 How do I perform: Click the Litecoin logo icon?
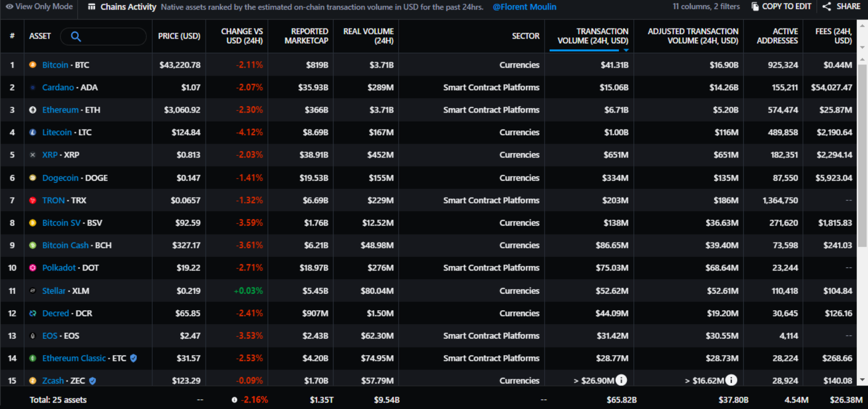(33, 133)
